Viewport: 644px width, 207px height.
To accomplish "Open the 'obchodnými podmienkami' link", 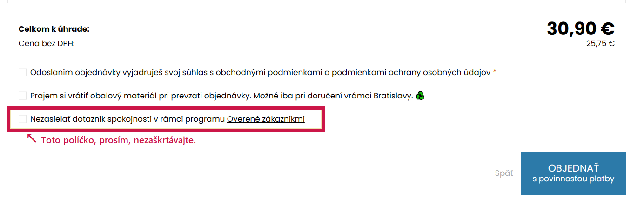I will [269, 73].
